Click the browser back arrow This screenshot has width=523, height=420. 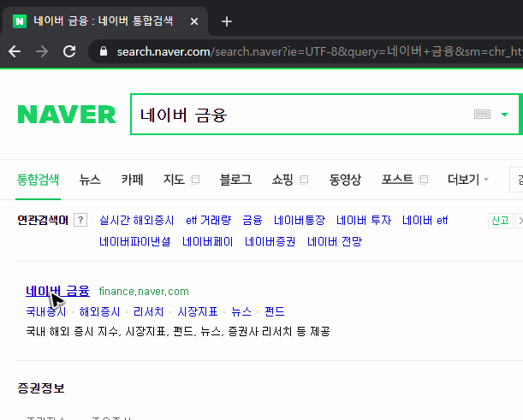(15, 51)
